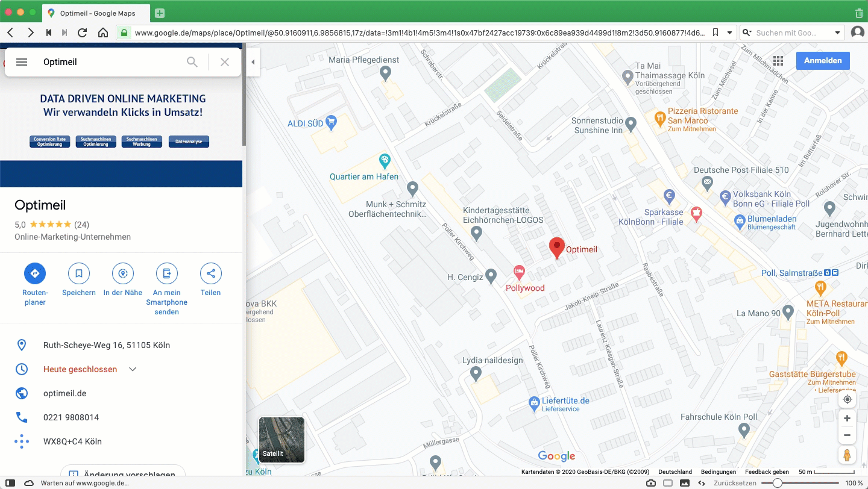Expand the Heute geschlossen opening hours
Image resolution: width=868 pixels, height=489 pixels.
coord(132,369)
